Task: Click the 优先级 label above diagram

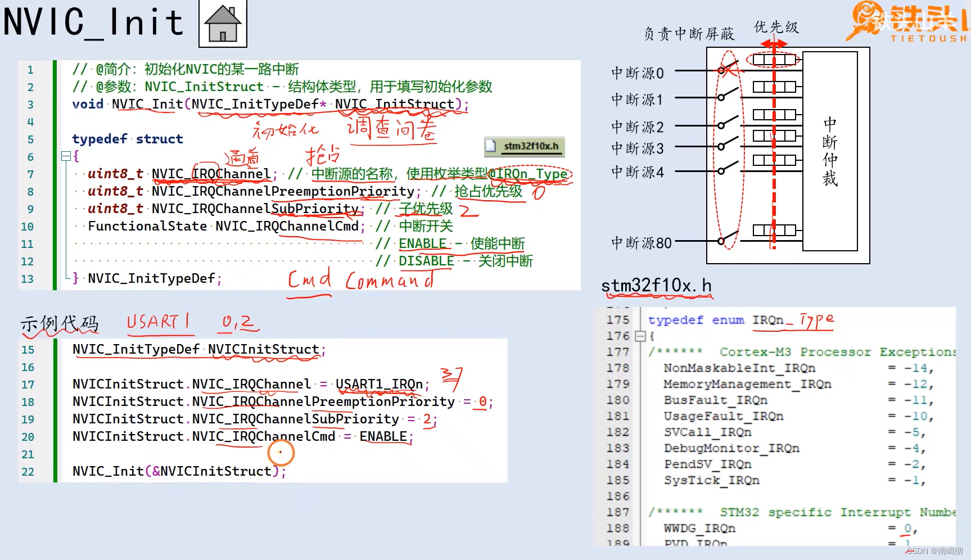Action: click(776, 27)
